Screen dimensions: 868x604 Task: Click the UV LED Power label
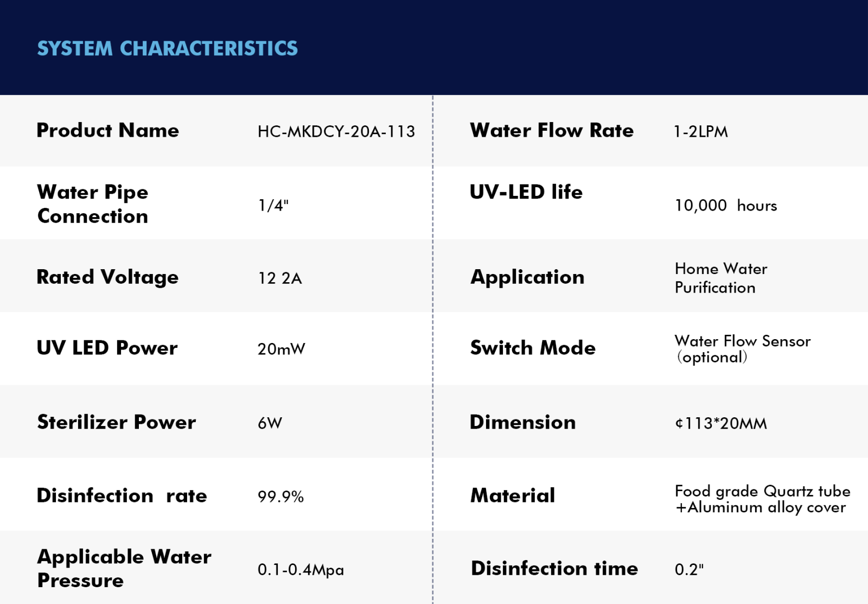[107, 348]
